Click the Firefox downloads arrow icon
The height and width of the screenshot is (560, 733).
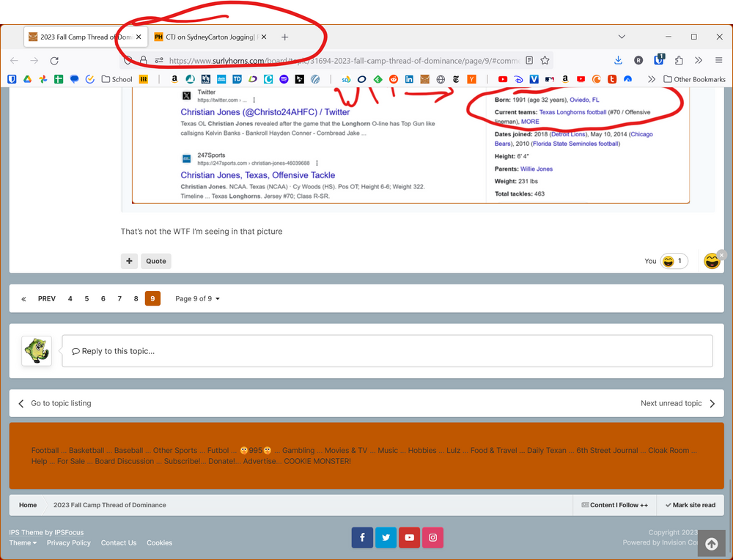point(618,61)
